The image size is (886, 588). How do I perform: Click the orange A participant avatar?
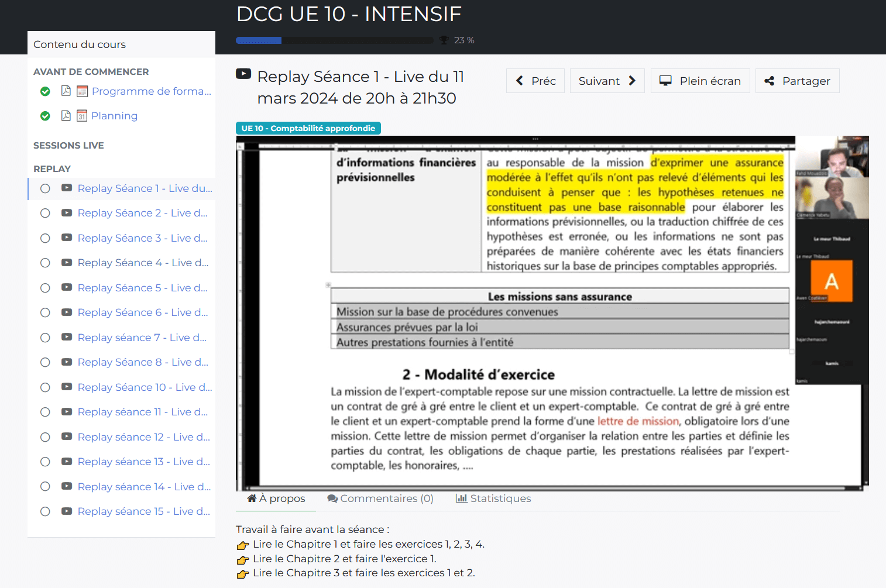coord(831,281)
